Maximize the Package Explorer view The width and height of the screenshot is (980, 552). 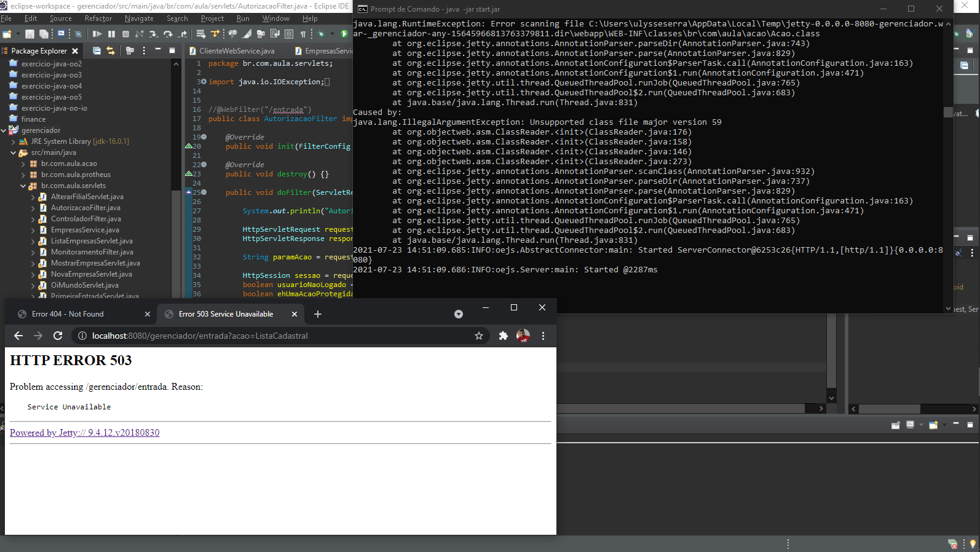tap(172, 50)
